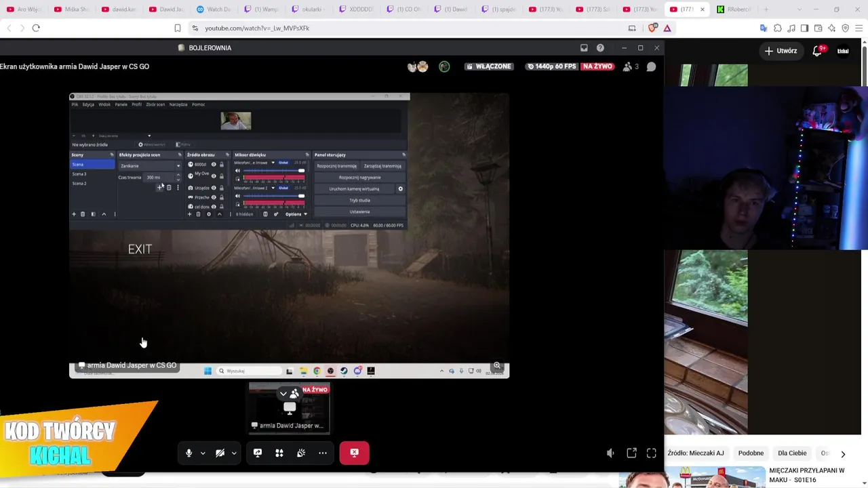Open the browser extensions puzzle icon
Viewport: 868px width, 488px height.
pyautogui.click(x=778, y=28)
